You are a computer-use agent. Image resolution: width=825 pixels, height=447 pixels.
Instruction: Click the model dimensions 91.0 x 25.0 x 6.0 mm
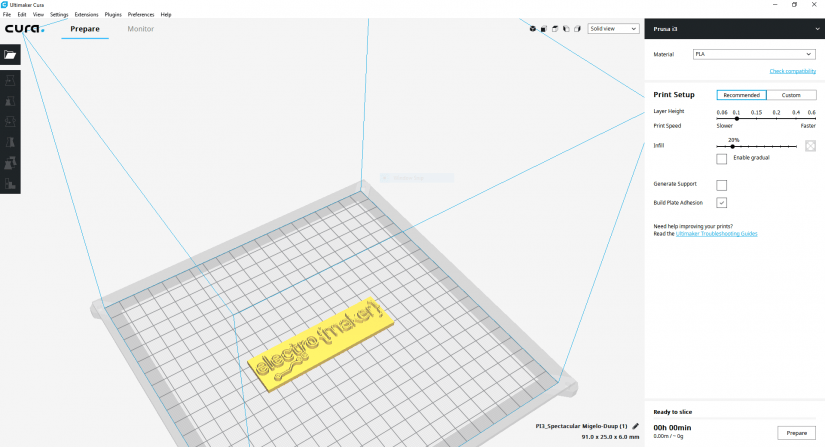pos(610,437)
